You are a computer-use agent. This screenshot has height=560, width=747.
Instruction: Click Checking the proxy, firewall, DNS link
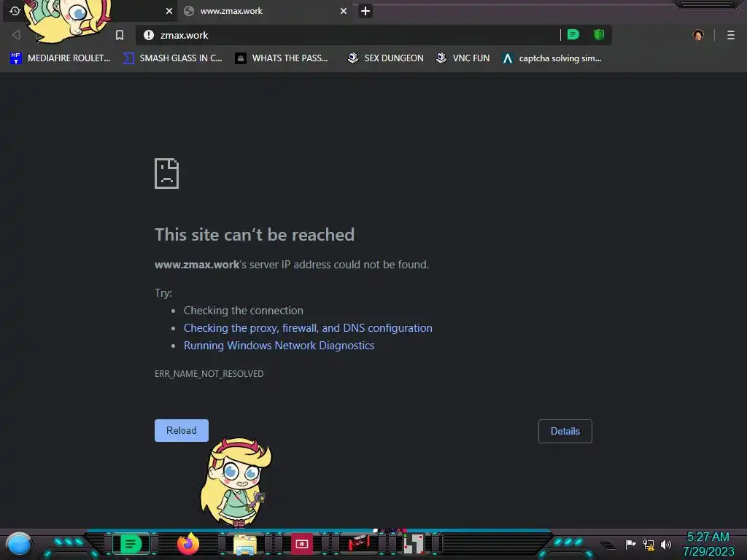click(308, 328)
